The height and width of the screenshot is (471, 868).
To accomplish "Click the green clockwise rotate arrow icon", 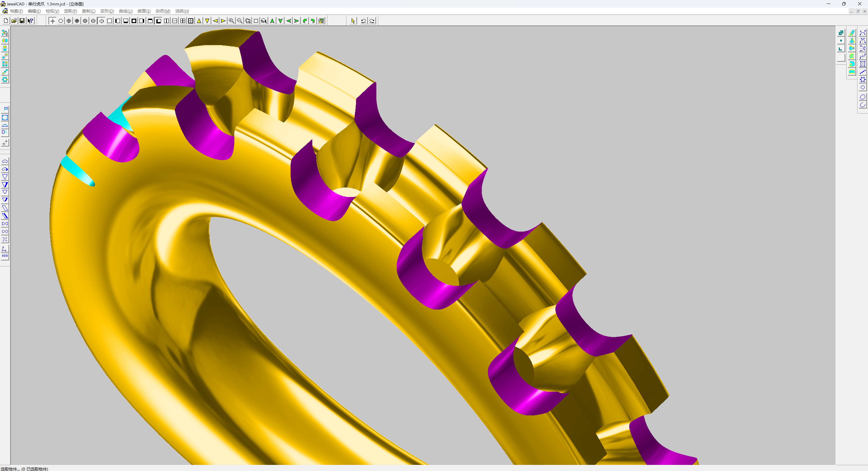I will click(x=313, y=21).
